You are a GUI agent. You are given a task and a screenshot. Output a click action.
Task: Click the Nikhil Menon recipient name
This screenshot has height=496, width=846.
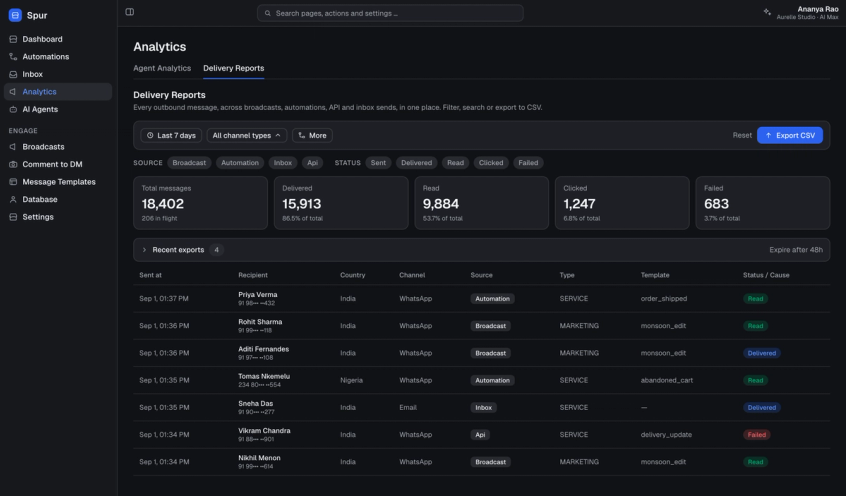click(x=260, y=458)
